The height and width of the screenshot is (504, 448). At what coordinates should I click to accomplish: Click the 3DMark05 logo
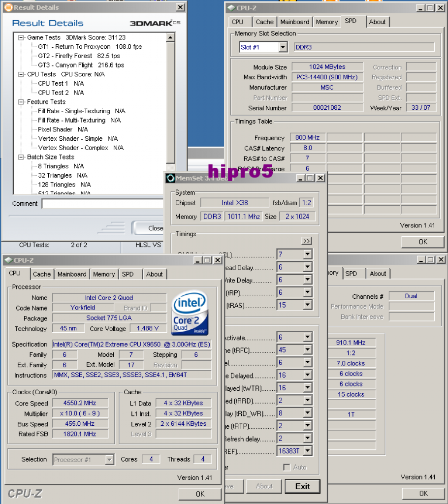pos(155,23)
